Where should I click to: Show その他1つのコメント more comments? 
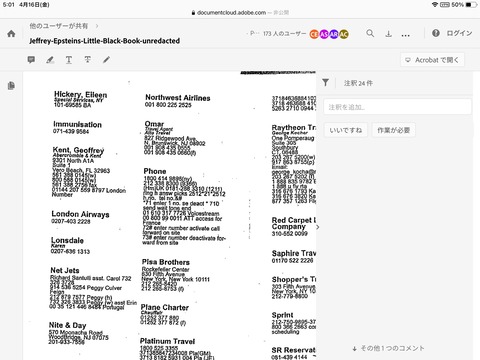[388, 348]
